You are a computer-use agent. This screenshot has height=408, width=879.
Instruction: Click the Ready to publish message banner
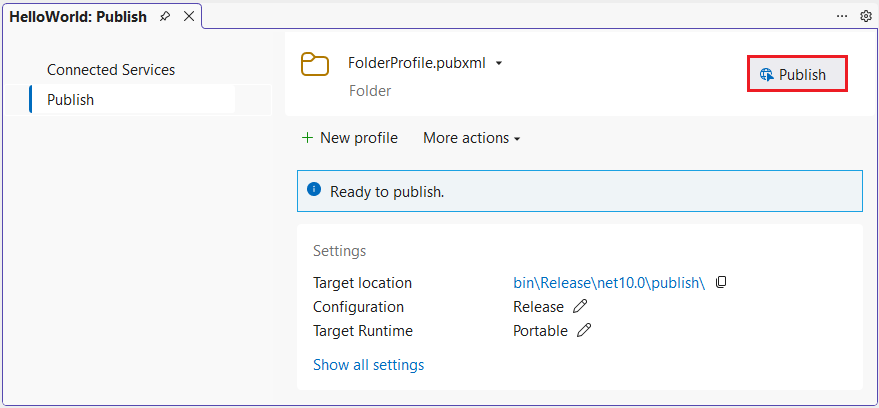click(579, 191)
